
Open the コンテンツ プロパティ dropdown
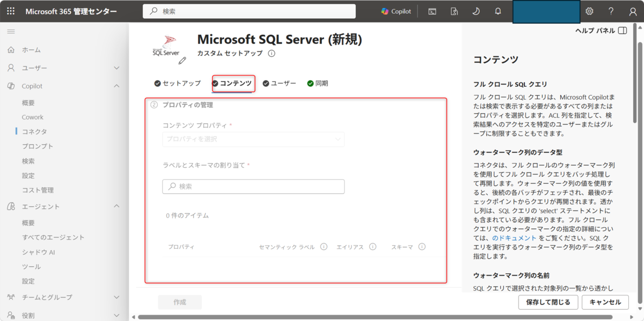253,139
